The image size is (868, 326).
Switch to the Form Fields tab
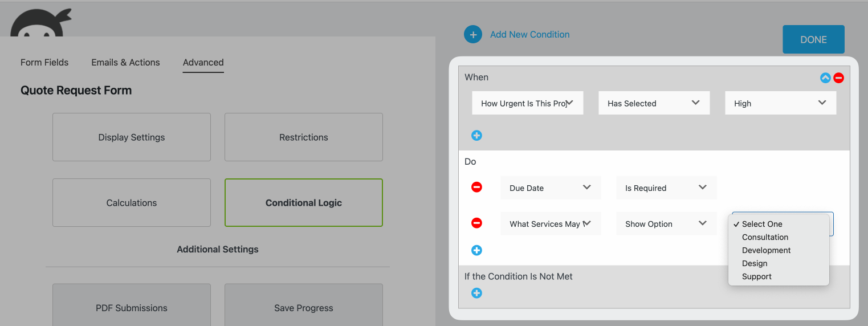pos(44,63)
